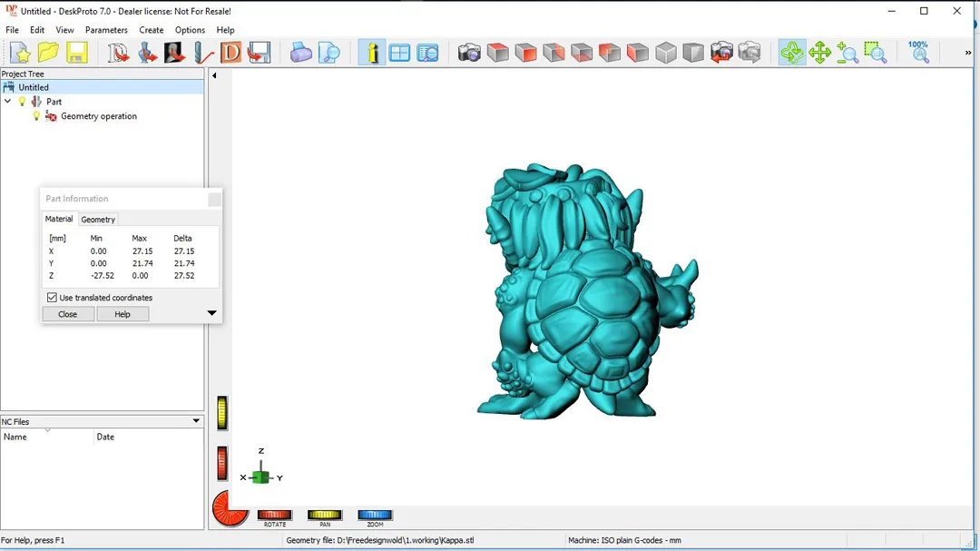Click the Name column header
The width and height of the screenshot is (980, 551).
pos(47,437)
